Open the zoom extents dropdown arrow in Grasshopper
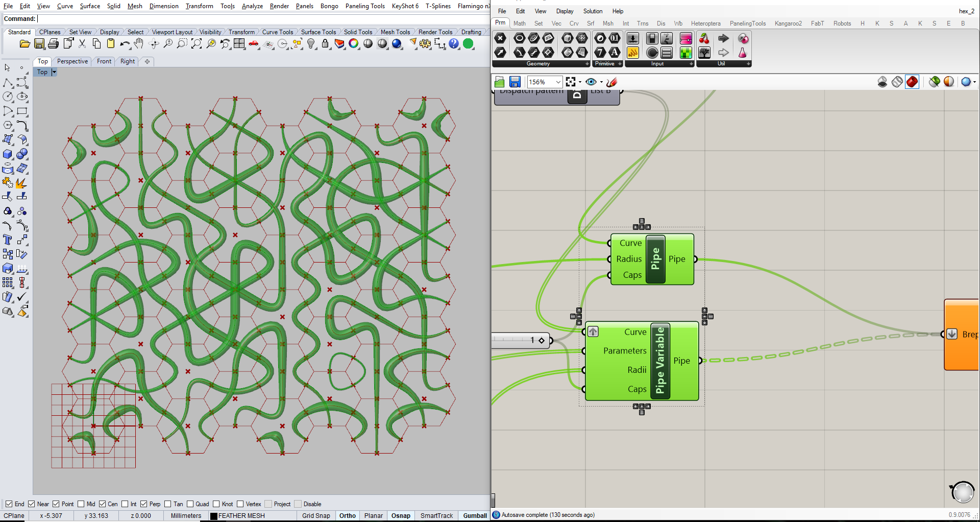This screenshot has height=522, width=980. coord(580,82)
